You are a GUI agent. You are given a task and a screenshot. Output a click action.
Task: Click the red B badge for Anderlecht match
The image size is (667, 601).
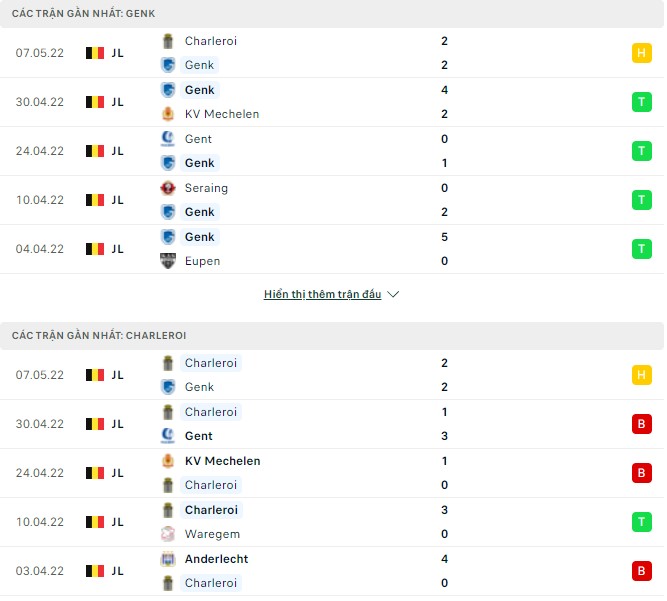point(641,571)
